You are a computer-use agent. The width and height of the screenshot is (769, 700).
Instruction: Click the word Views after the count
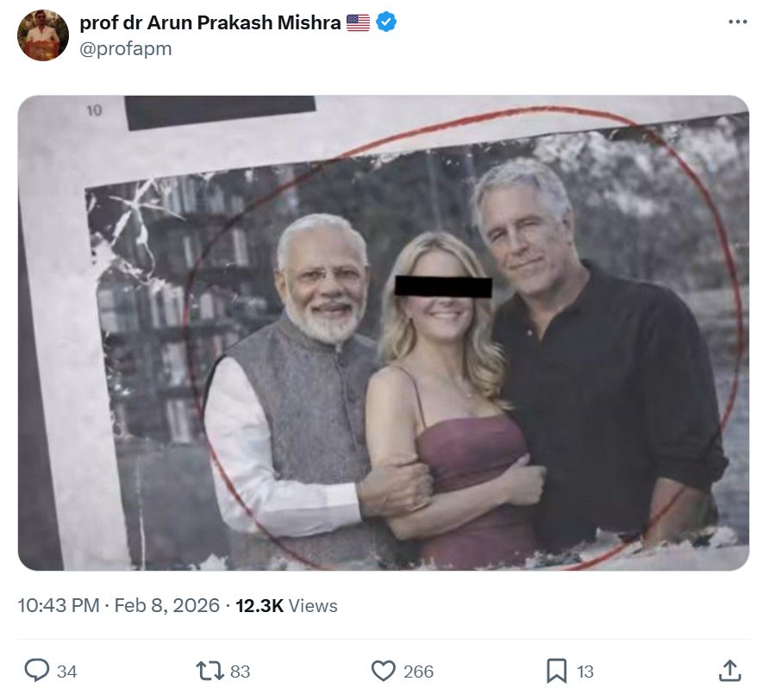[x=313, y=605]
